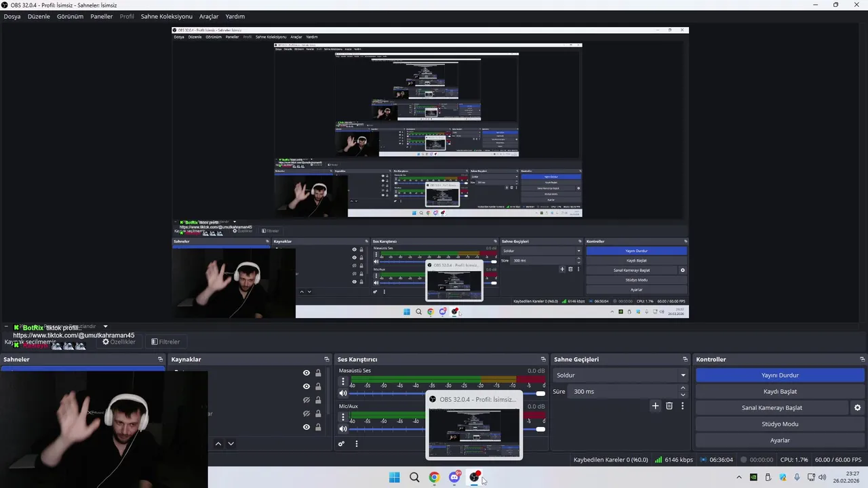Toggle the first source's eye visibility
The width and height of the screenshot is (868, 488).
[307, 373]
